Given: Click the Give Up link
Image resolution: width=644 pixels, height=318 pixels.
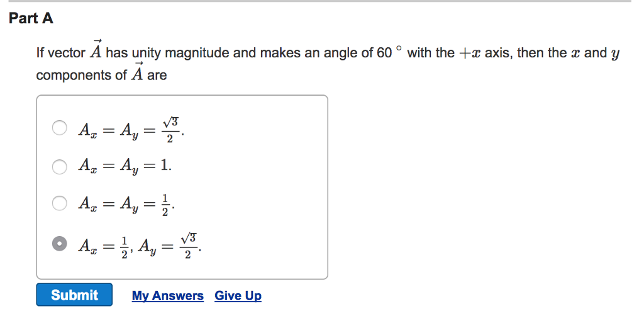Looking at the screenshot, I should 238,296.
